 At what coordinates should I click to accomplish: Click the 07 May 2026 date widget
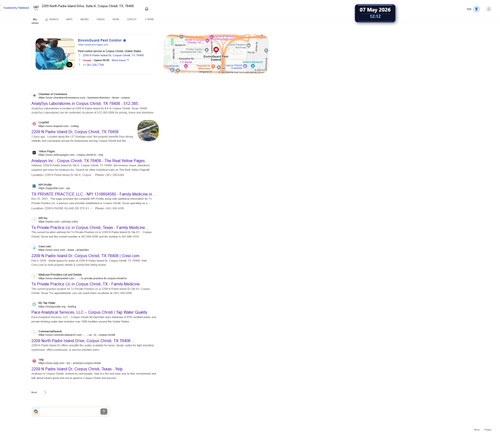click(375, 13)
